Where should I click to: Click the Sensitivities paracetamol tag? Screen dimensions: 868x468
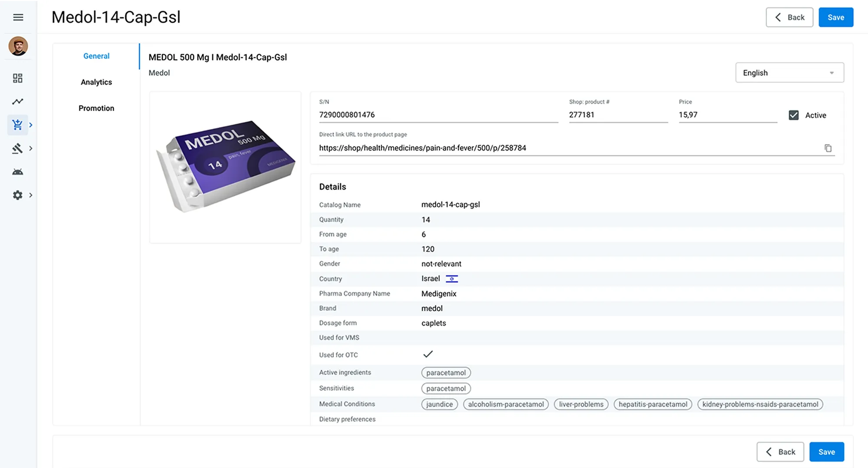point(446,388)
